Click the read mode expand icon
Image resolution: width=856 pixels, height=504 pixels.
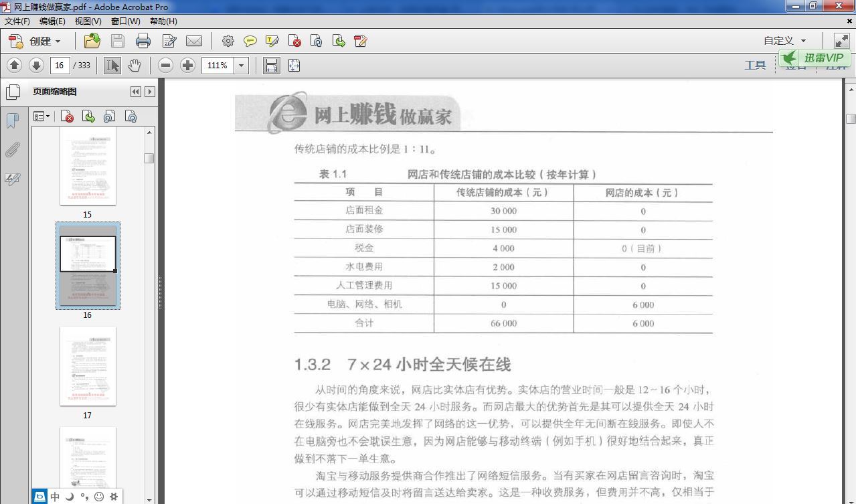pyautogui.click(x=841, y=41)
